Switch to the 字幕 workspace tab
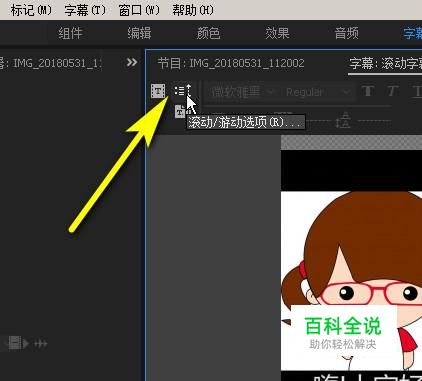 pos(413,33)
